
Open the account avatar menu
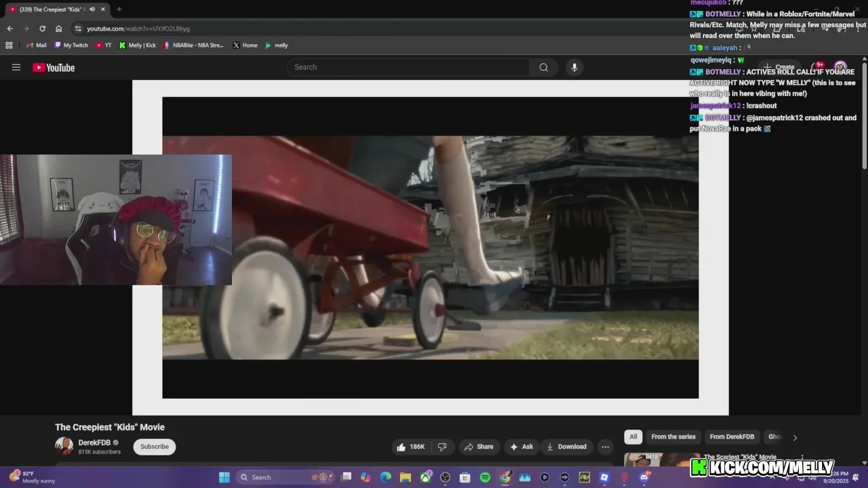tap(840, 67)
